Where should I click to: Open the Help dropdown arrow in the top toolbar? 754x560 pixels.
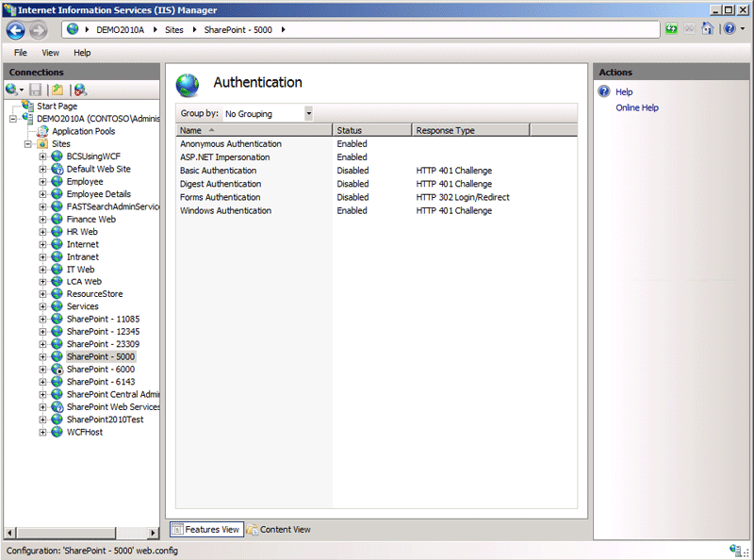click(743, 29)
